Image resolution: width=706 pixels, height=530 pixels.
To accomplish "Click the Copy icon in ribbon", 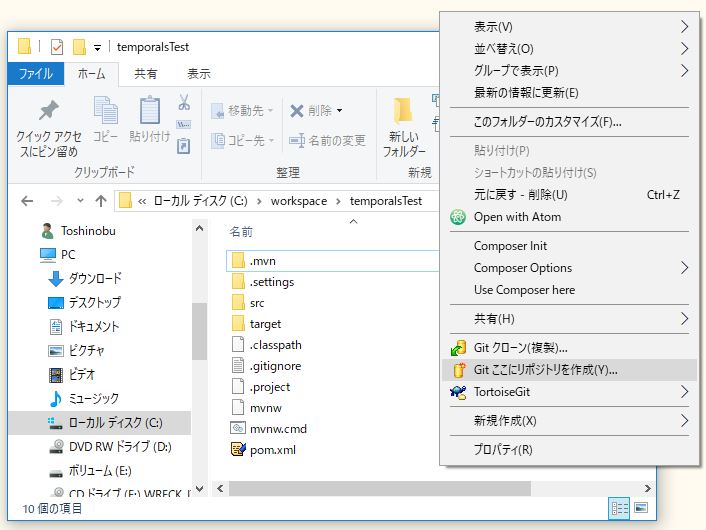I will click(x=105, y=110).
